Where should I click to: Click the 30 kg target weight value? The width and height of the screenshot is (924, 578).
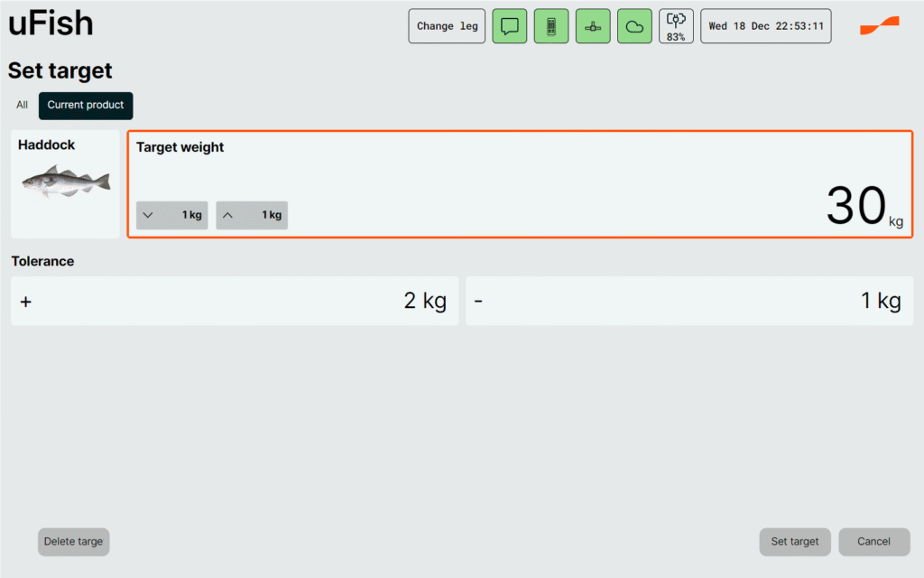857,206
